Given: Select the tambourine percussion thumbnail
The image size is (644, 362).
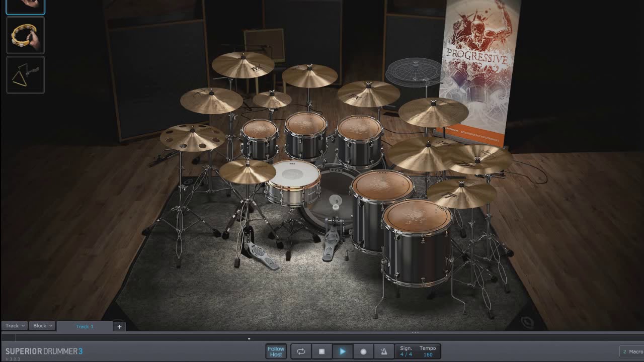Looking at the screenshot, I should coord(26,35).
